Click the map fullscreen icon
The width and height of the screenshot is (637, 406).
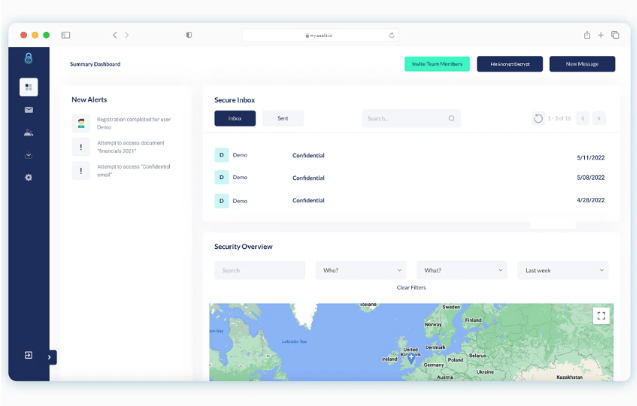point(601,316)
